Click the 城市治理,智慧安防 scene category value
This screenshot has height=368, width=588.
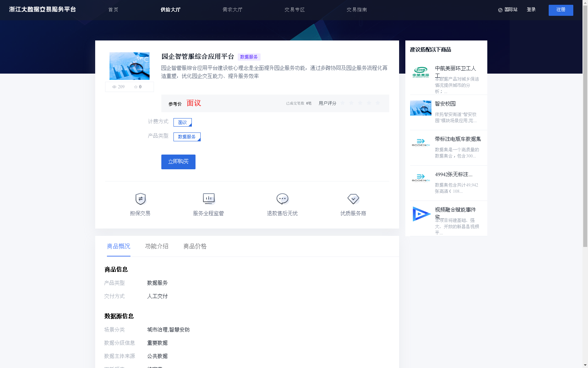pos(168,330)
